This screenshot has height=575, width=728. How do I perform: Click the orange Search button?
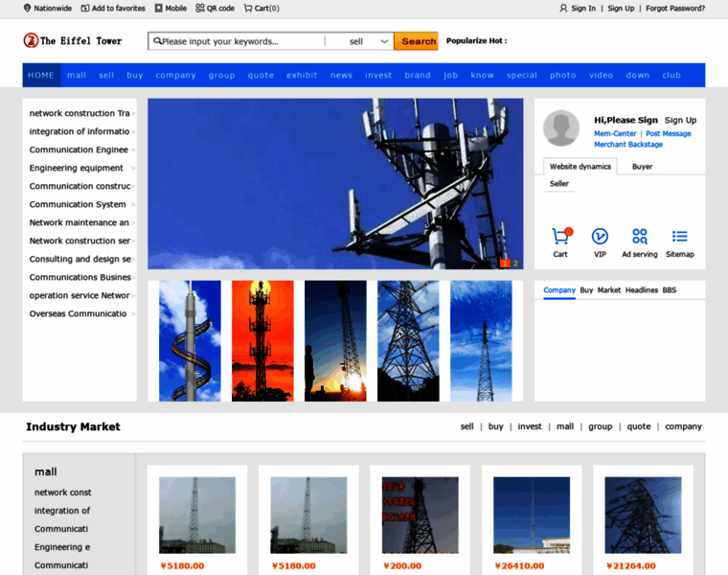[x=416, y=41]
